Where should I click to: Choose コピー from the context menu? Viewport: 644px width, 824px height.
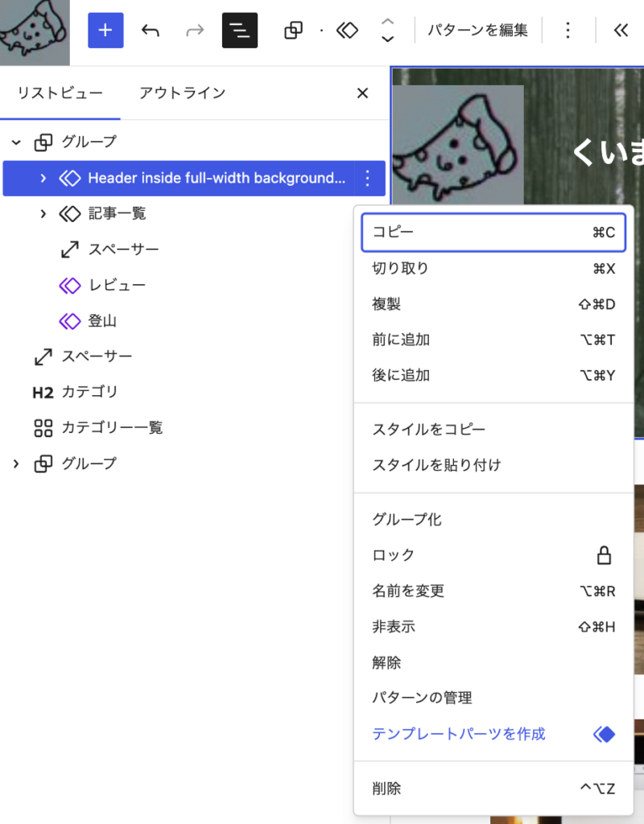493,233
